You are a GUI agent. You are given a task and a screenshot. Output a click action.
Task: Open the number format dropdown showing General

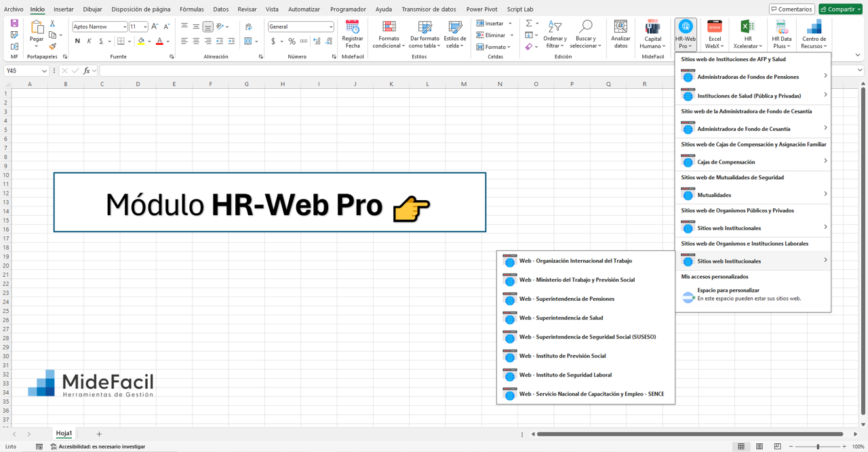click(300, 25)
